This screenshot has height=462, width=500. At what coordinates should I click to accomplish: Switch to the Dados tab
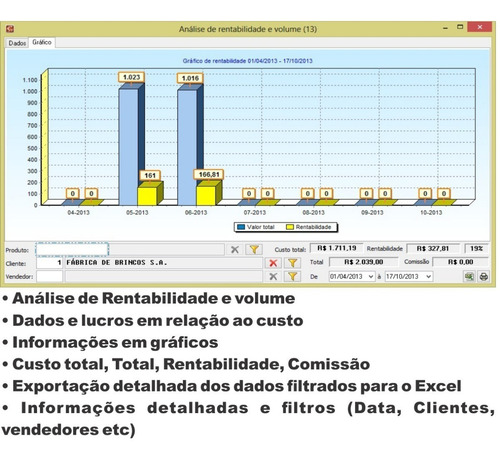coord(17,43)
